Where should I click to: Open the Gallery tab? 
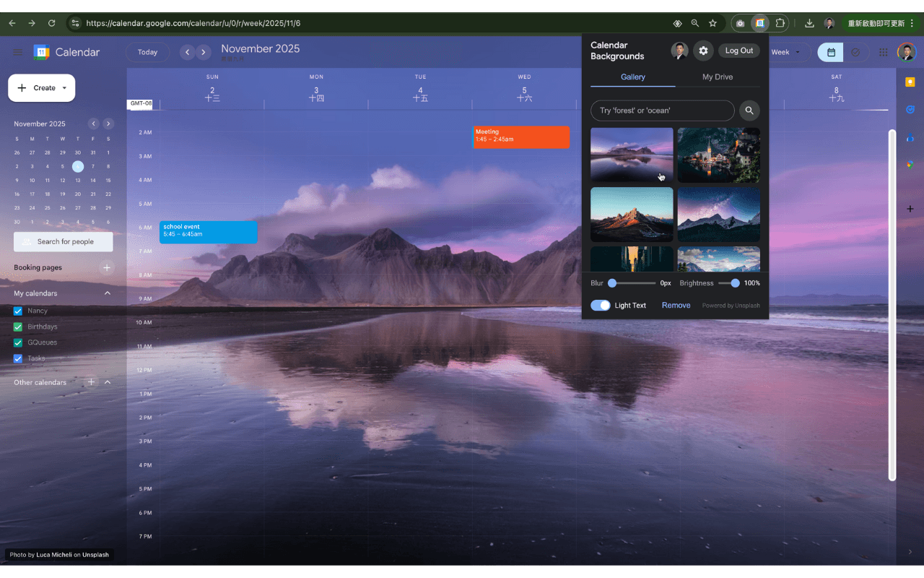tap(632, 77)
